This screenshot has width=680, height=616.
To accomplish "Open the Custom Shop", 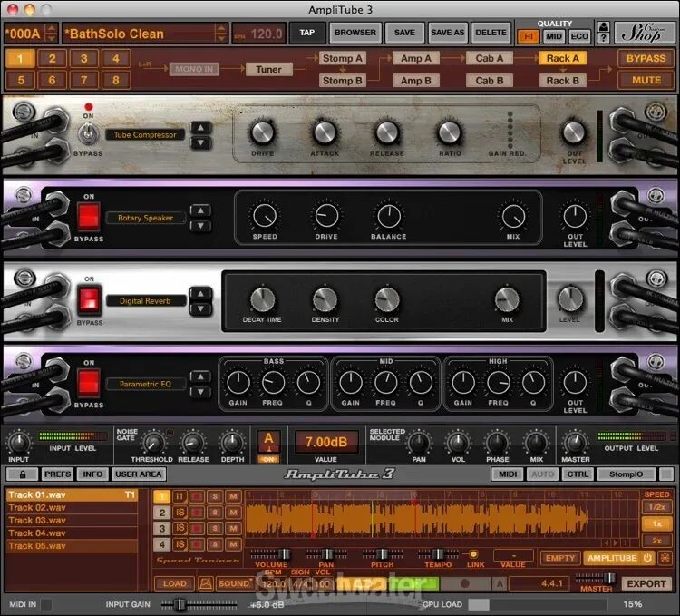I will point(647,33).
